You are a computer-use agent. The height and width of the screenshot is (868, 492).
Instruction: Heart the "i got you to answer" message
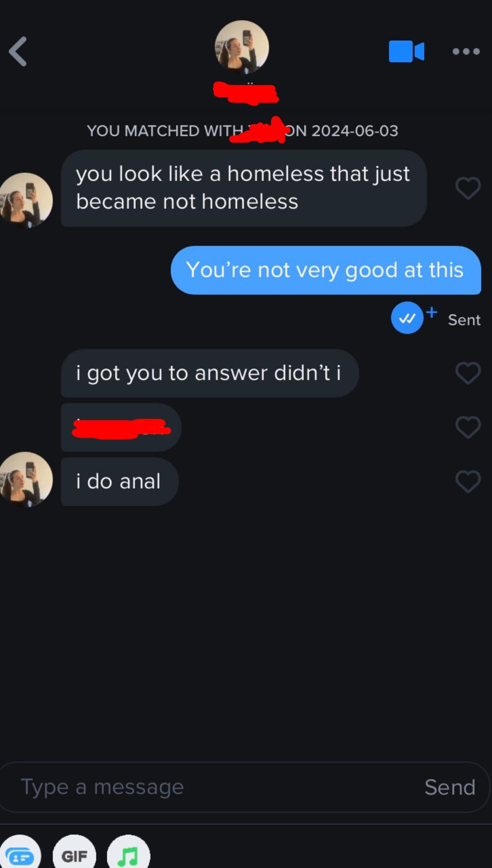tap(468, 373)
